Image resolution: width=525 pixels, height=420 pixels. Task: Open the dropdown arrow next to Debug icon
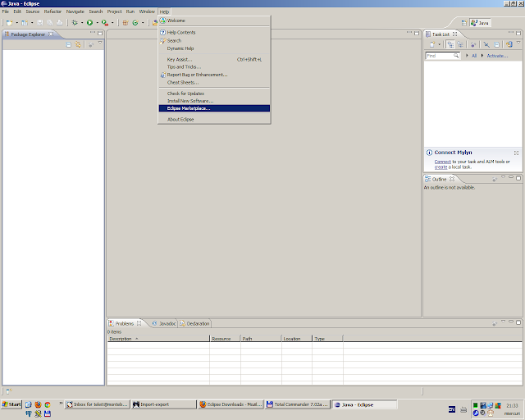[x=82, y=23]
